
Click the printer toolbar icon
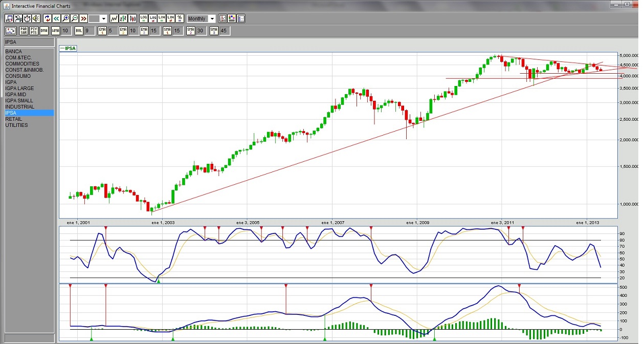(18, 18)
